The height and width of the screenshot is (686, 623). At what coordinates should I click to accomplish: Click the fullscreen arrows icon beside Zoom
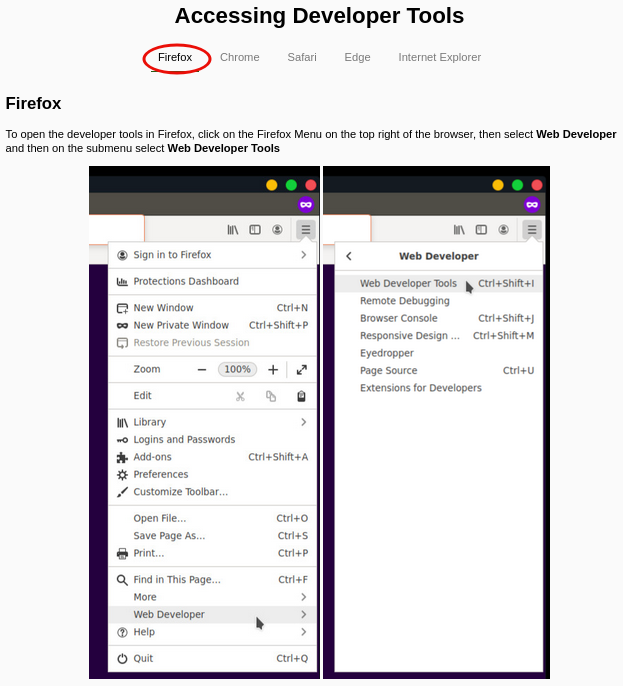click(301, 370)
